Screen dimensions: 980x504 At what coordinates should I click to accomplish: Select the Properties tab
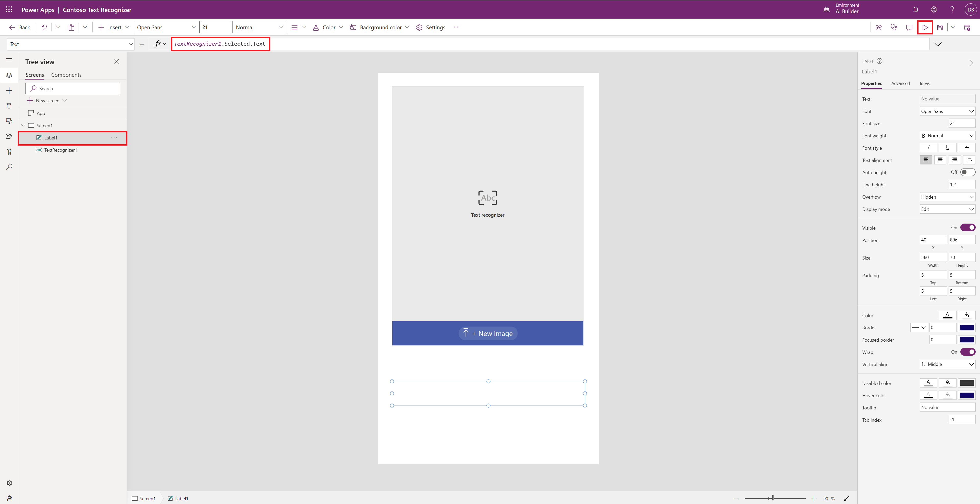point(871,83)
